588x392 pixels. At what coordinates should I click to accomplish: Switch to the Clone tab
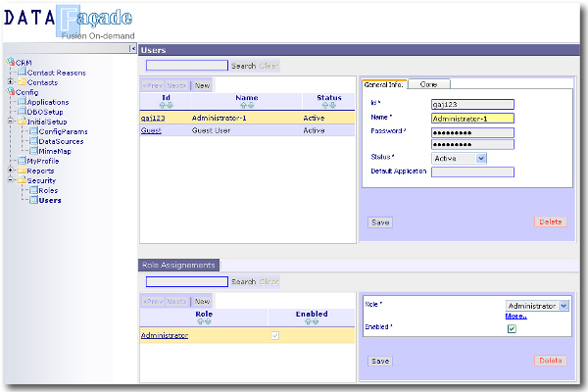[x=428, y=84]
